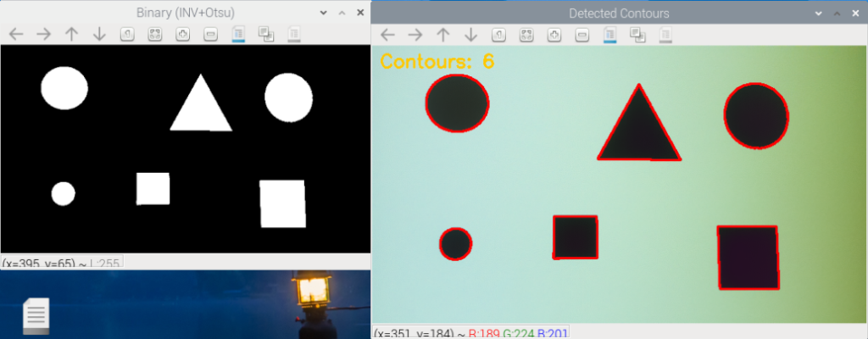Copy the Binary image to clipboard
Viewport: 868px width, 339px height.
coord(265,34)
